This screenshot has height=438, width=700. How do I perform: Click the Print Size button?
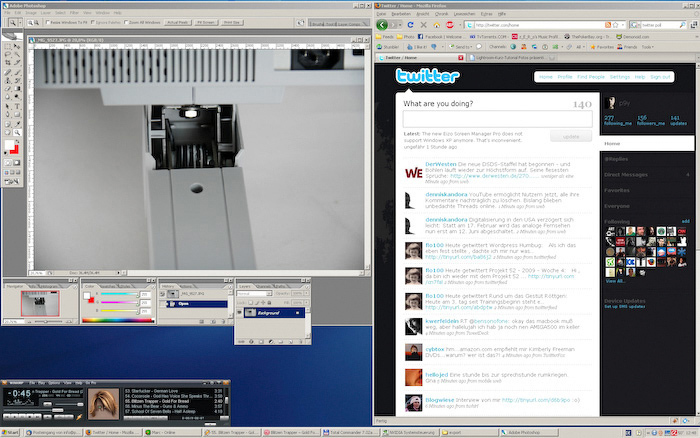(232, 22)
